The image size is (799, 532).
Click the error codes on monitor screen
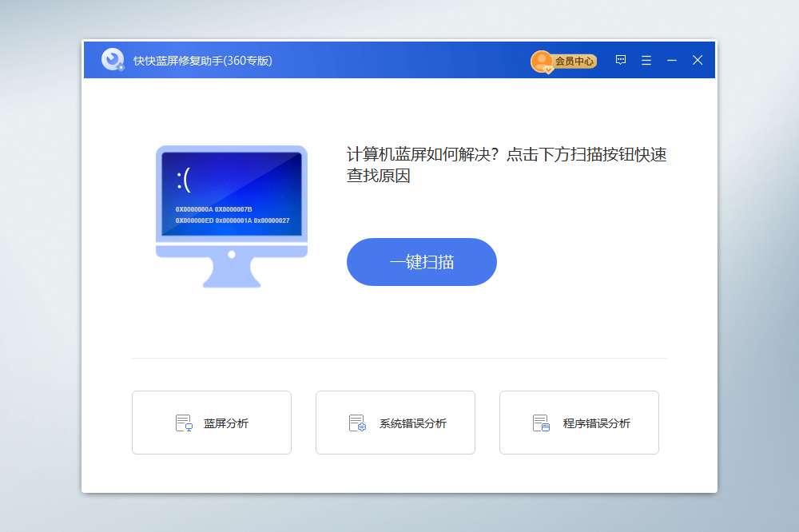coord(232,215)
